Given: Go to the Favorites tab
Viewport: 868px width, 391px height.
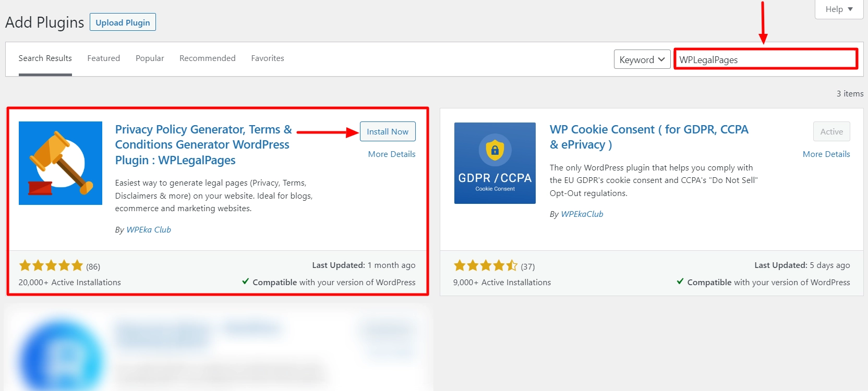Looking at the screenshot, I should (268, 58).
